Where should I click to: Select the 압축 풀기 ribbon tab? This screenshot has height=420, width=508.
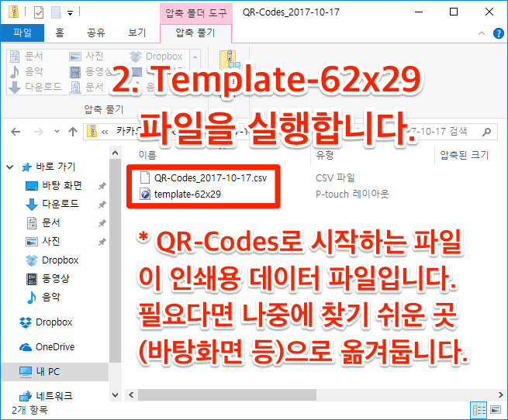click(x=195, y=33)
